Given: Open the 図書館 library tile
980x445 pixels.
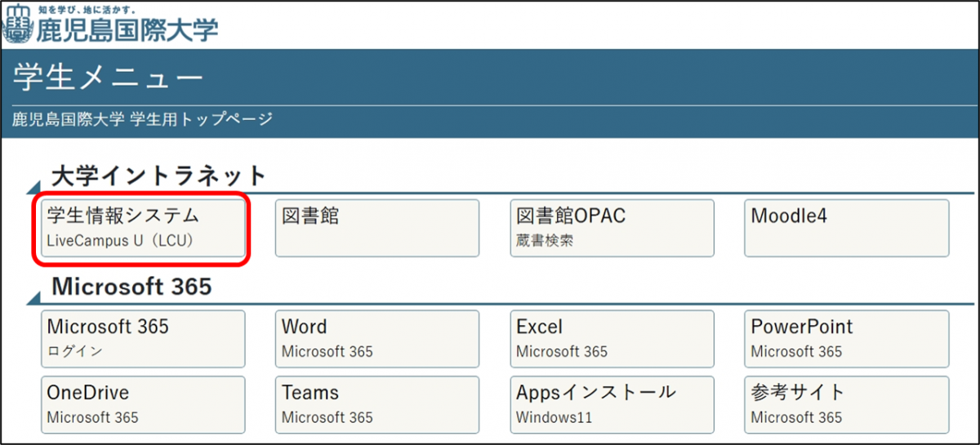Looking at the screenshot, I should click(x=376, y=228).
